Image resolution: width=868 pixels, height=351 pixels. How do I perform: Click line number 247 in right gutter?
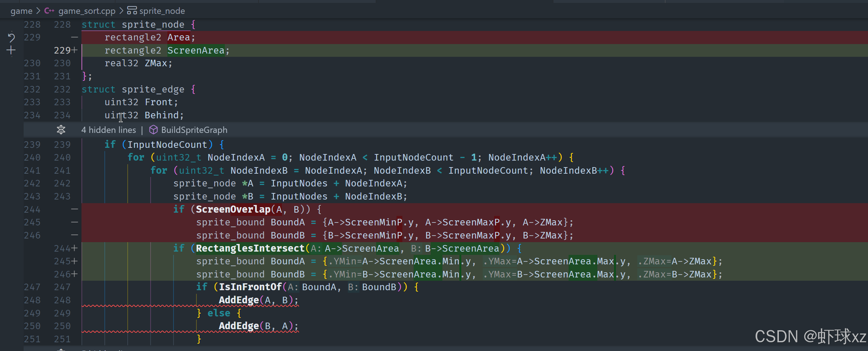62,287
